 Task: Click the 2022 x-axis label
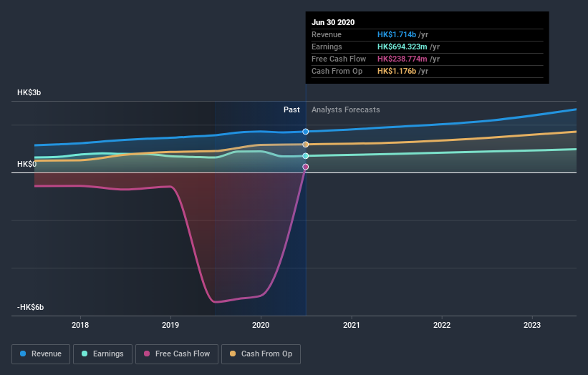(x=442, y=325)
